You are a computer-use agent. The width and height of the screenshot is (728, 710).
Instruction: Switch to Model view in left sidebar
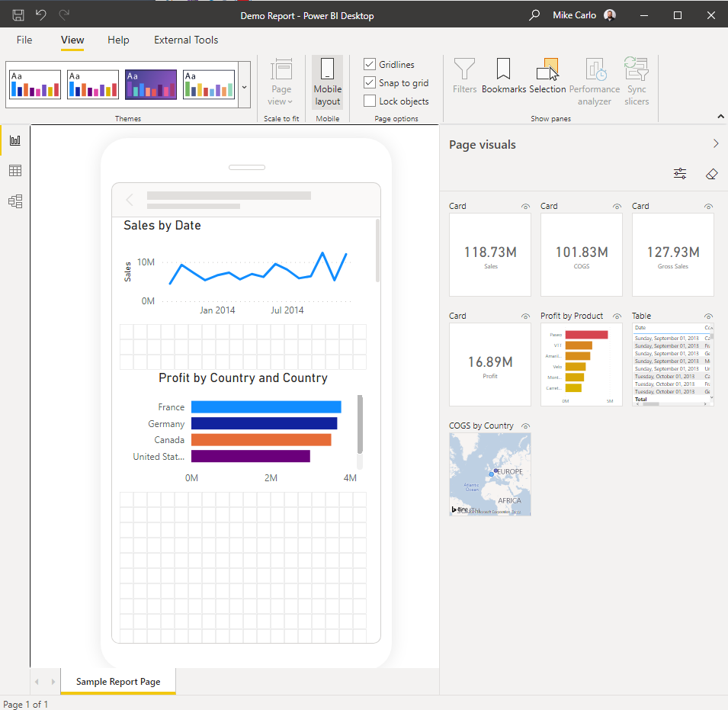click(x=15, y=201)
